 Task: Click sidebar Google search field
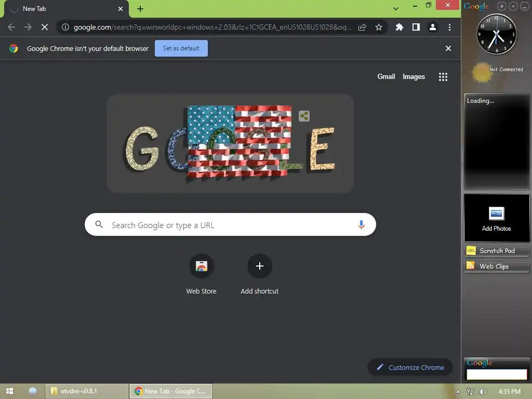tap(497, 374)
